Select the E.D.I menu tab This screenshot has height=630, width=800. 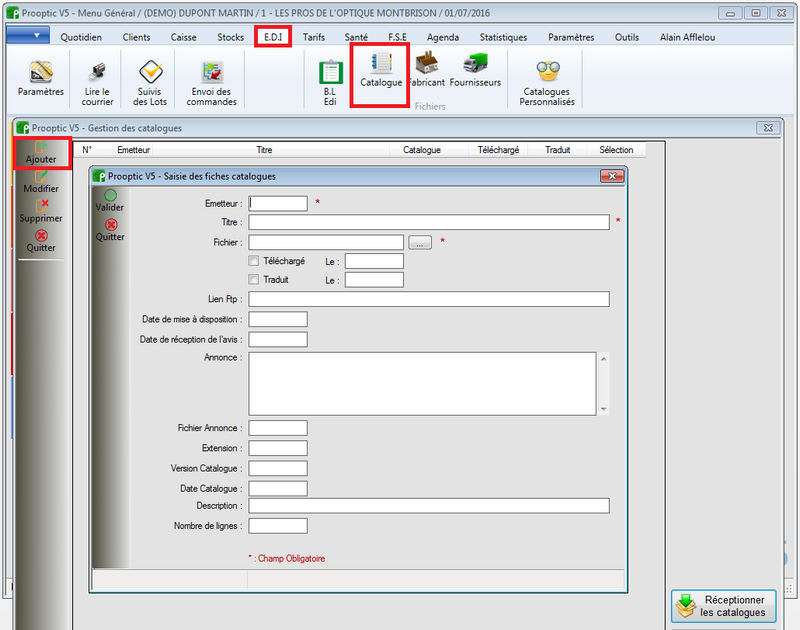click(x=273, y=37)
